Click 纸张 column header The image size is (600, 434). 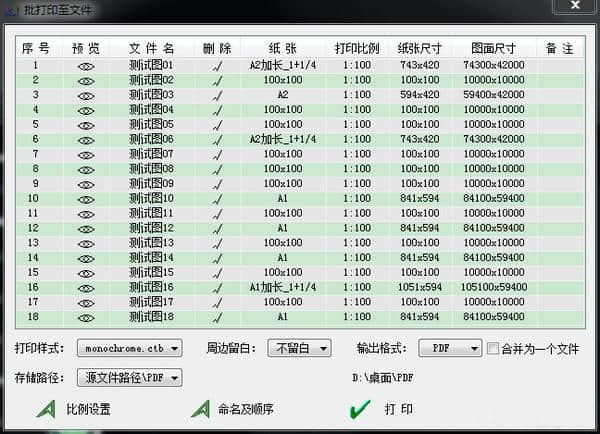pyautogui.click(x=283, y=48)
